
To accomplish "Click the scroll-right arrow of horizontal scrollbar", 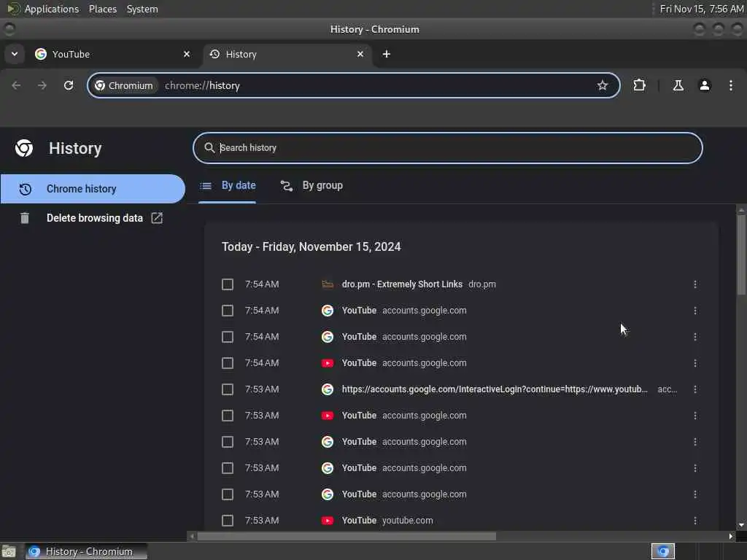I will (731, 536).
